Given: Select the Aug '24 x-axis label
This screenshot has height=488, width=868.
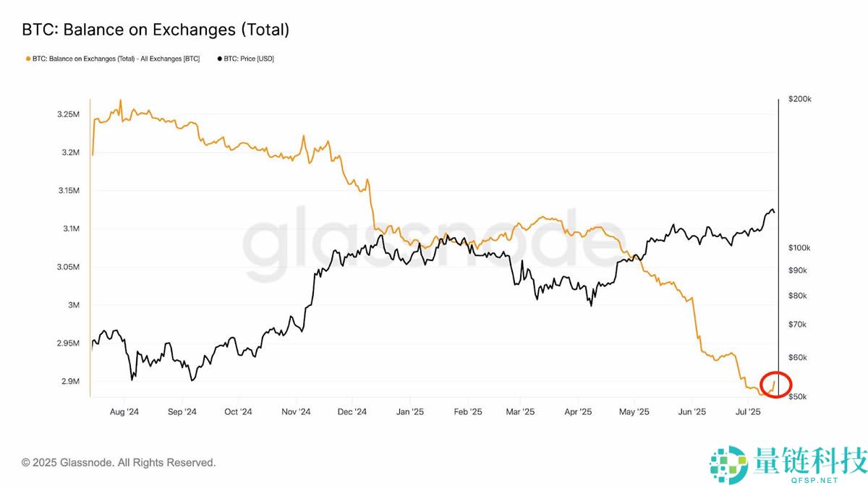Looking at the screenshot, I should [124, 412].
